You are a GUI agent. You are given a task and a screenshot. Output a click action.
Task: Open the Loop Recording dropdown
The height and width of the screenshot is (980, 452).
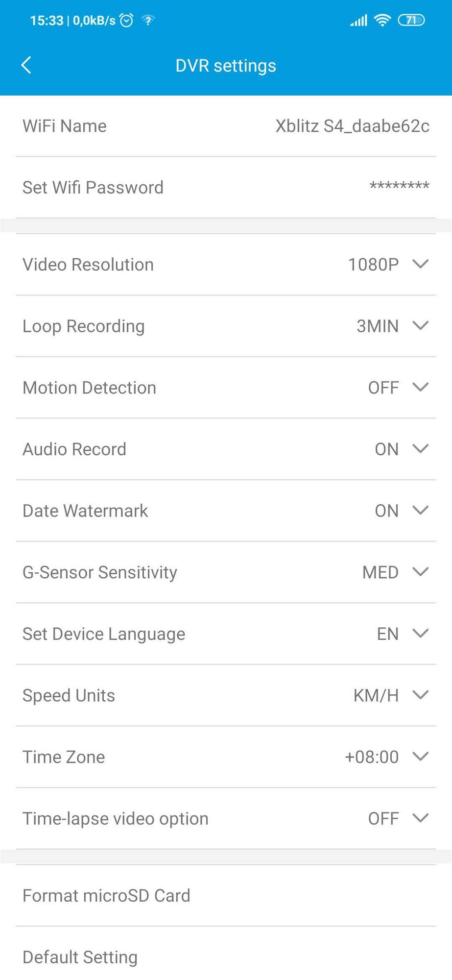(x=421, y=326)
